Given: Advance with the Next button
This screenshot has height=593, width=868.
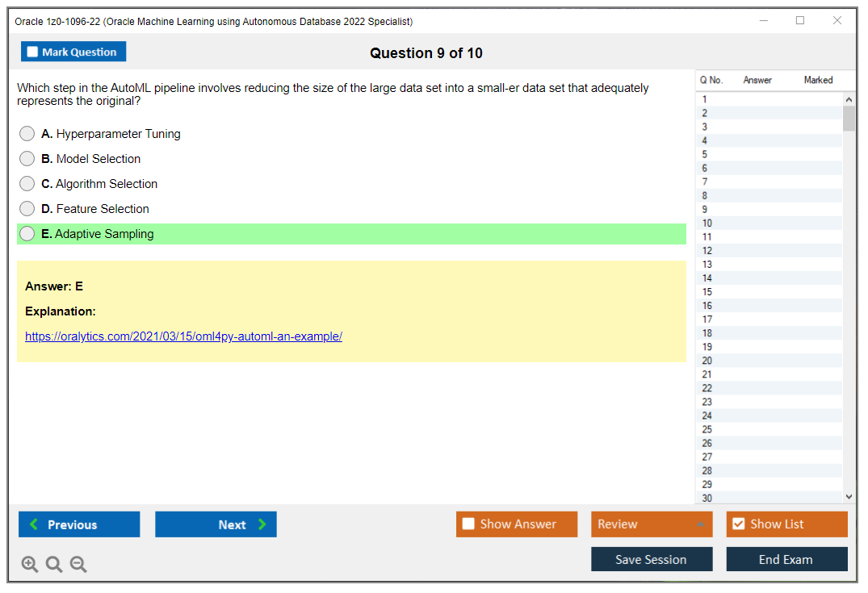Looking at the screenshot, I should 216,524.
